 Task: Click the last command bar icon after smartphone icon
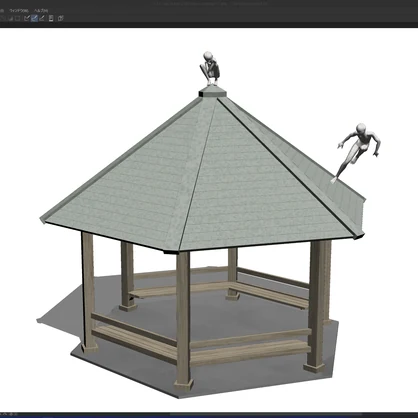click(x=60, y=18)
